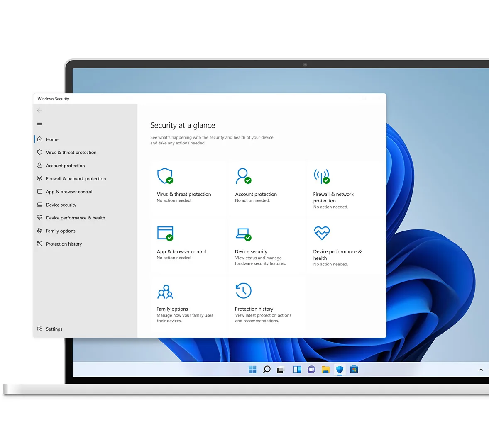The width and height of the screenshot is (489, 448).
Task: Open the Virus & threat protection shield tile icon
Action: coord(165,176)
